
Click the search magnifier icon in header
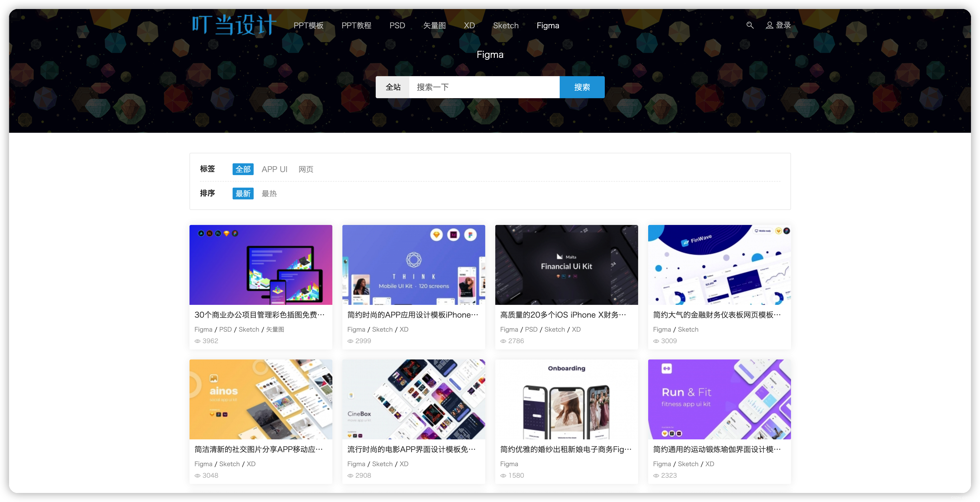pos(750,25)
